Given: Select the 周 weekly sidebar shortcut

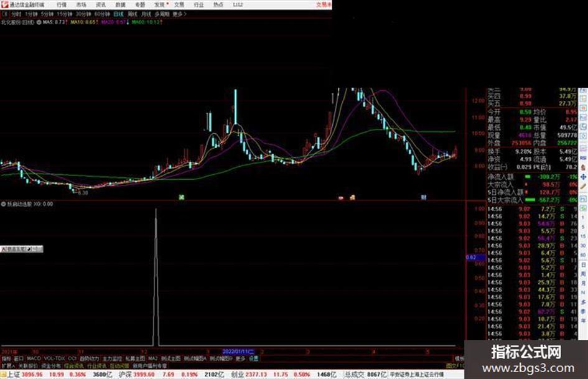Looking at the screenshot, I should (583, 273).
